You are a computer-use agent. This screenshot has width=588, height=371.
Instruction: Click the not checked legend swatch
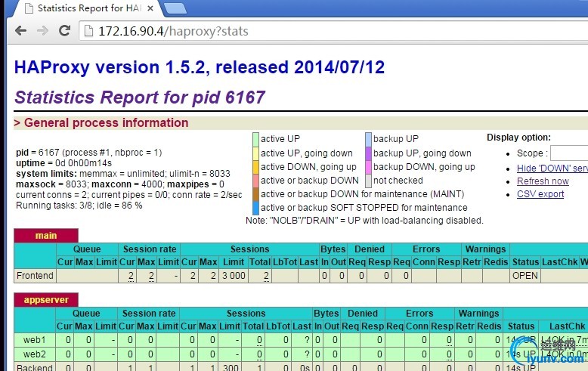368,181
